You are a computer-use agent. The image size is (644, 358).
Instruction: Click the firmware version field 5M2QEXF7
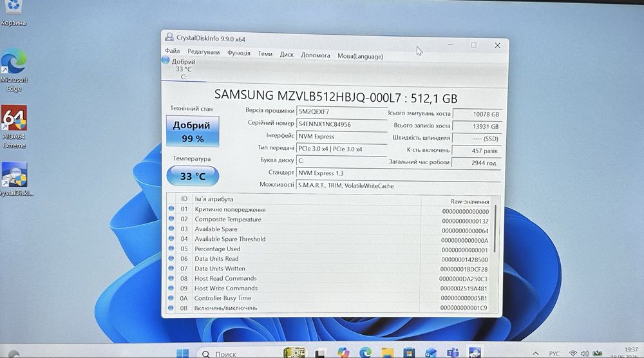[x=342, y=111]
